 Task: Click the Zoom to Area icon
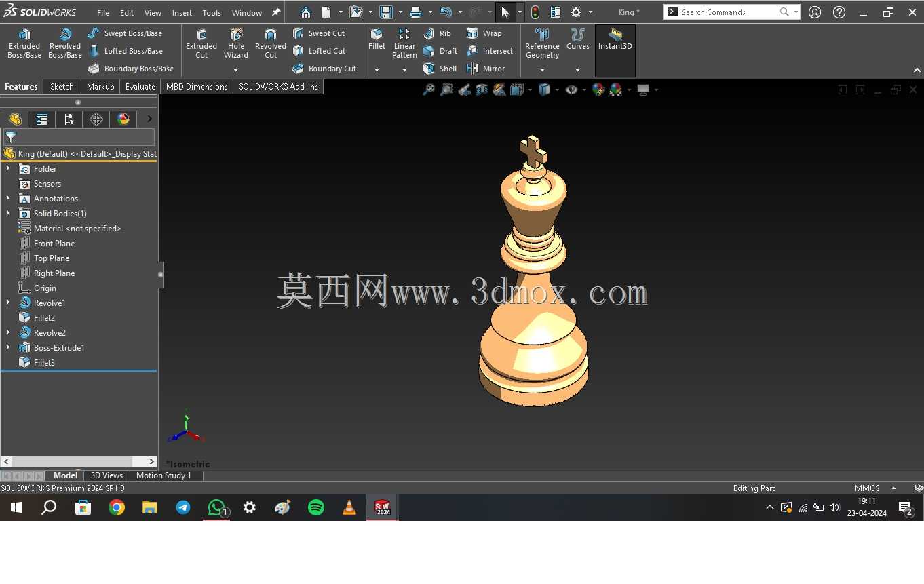[446, 90]
